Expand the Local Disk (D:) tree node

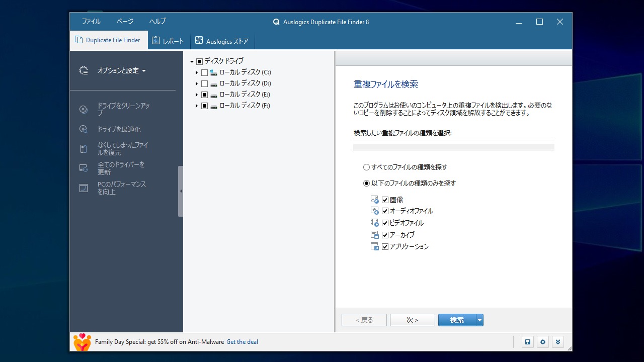pos(197,83)
